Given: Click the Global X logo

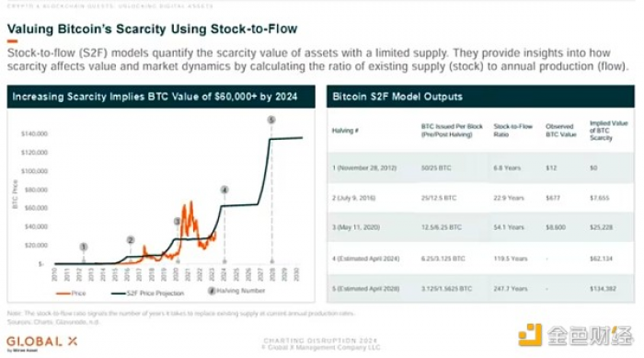Looking at the screenshot, I should (x=42, y=343).
